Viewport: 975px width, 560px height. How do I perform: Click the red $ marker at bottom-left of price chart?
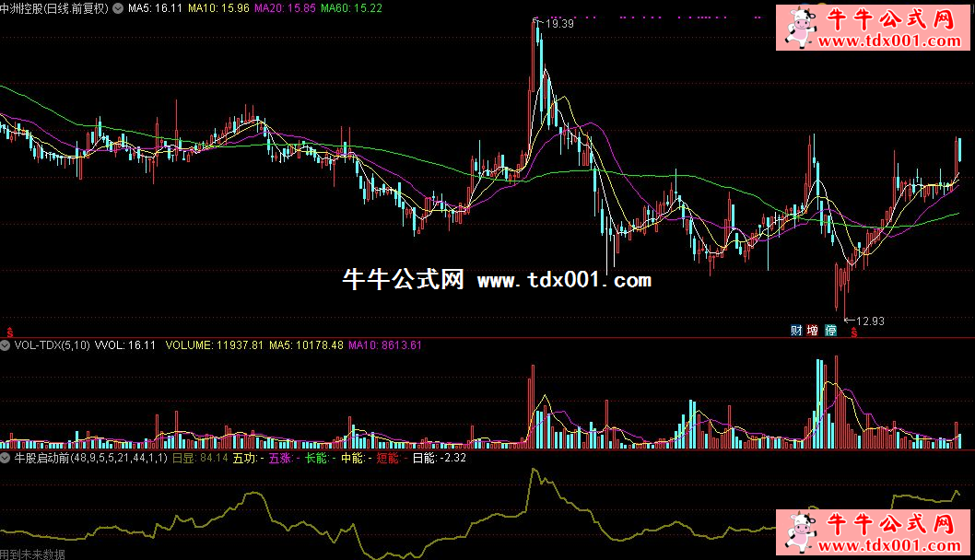point(10,332)
